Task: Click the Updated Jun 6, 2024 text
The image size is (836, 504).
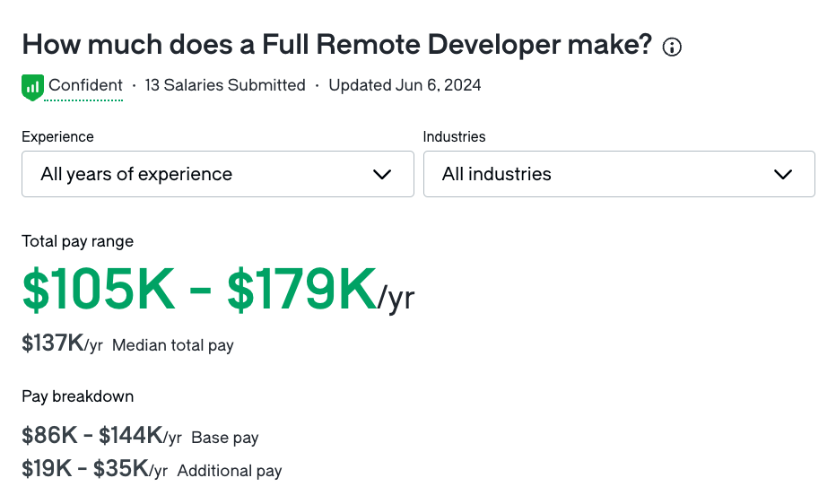Action: 405,85
